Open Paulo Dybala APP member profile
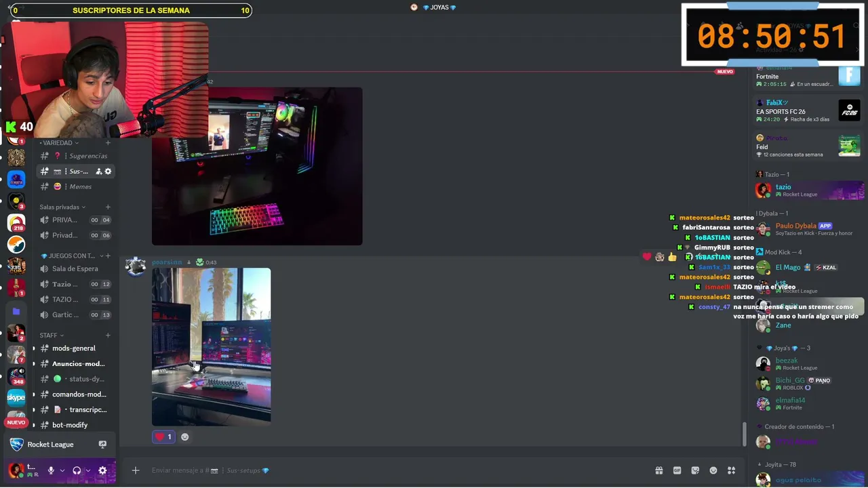Image resolution: width=868 pixels, height=488 pixels. coord(808,229)
